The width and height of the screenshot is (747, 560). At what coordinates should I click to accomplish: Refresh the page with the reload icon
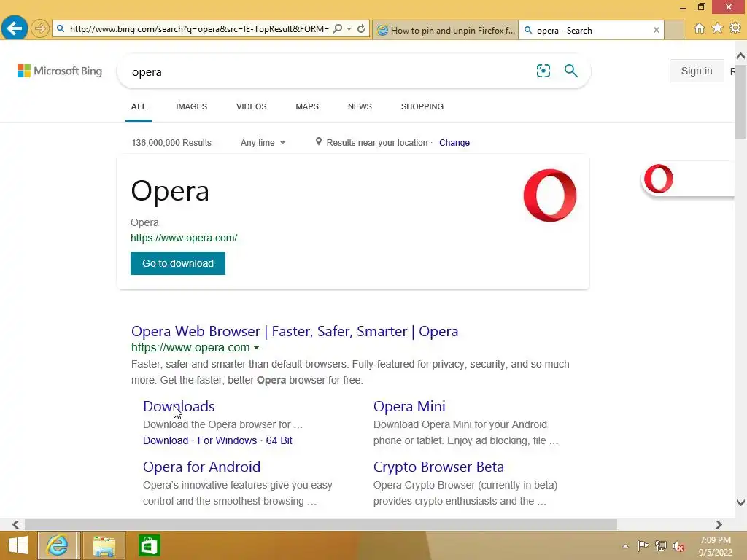pos(361,28)
